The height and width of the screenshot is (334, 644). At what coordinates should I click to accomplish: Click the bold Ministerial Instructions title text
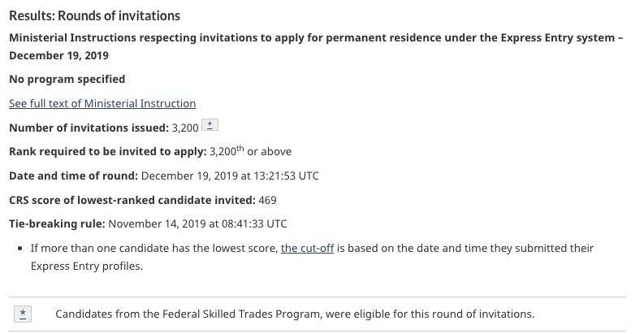pos(309,37)
